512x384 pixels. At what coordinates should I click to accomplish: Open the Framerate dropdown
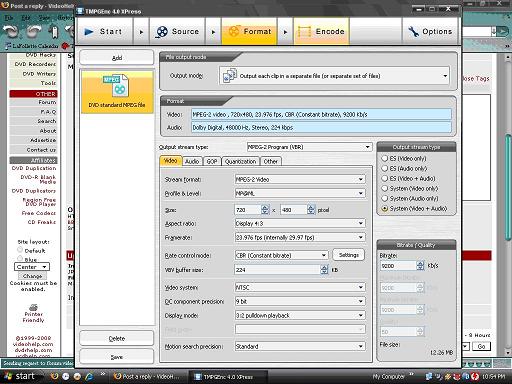300,237
